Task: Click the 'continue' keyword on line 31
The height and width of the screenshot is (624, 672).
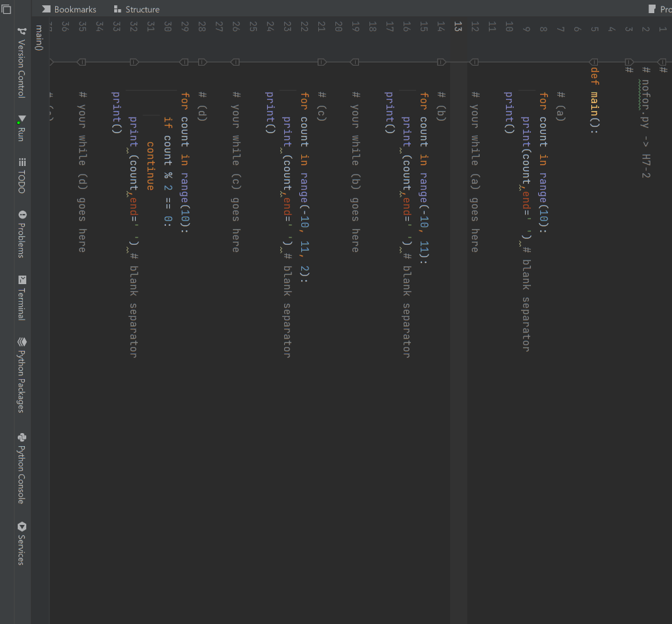Action: (x=150, y=166)
